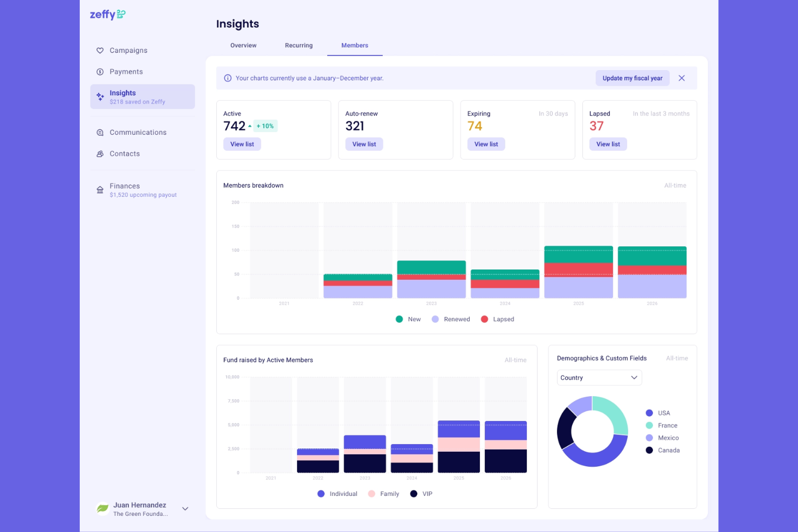Click the Auto-renew count 321
The image size is (798, 532).
355,126
